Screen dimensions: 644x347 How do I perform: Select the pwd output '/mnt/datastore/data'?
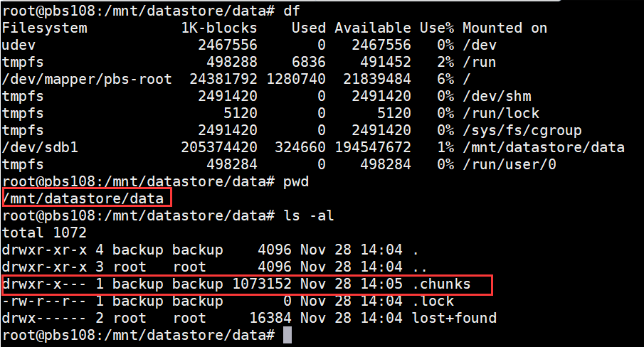click(x=83, y=198)
